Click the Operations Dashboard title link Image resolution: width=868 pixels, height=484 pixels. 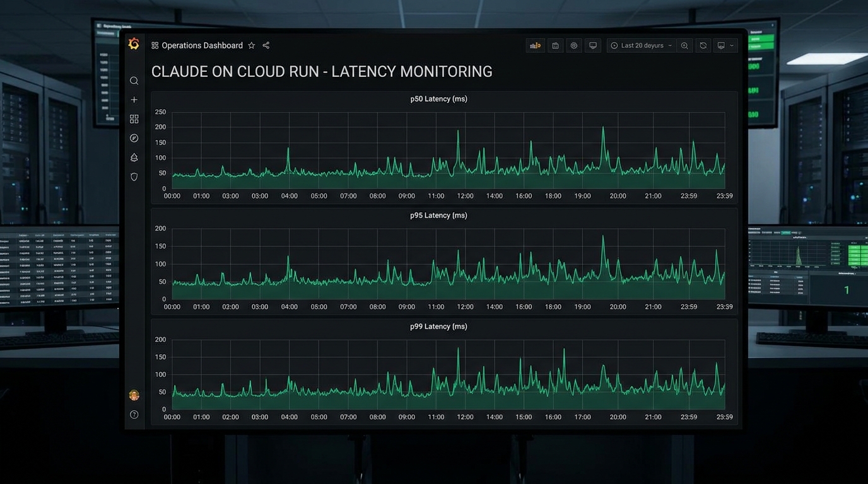pos(202,45)
